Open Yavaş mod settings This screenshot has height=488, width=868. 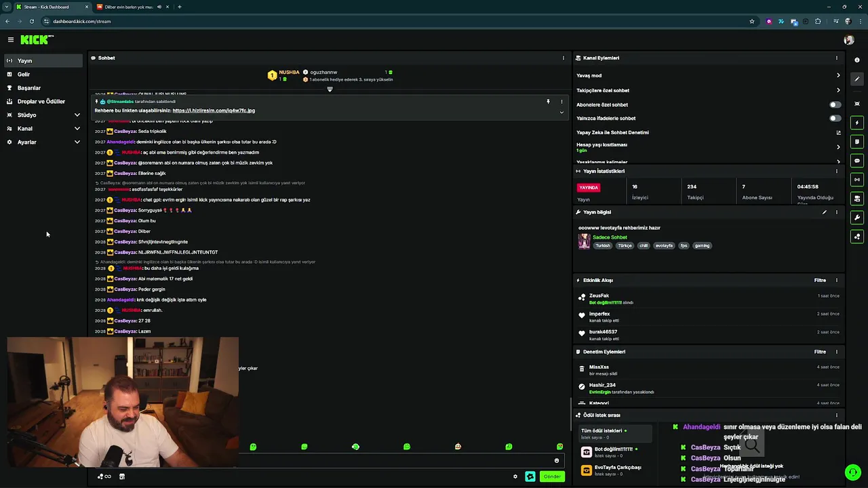pos(708,75)
